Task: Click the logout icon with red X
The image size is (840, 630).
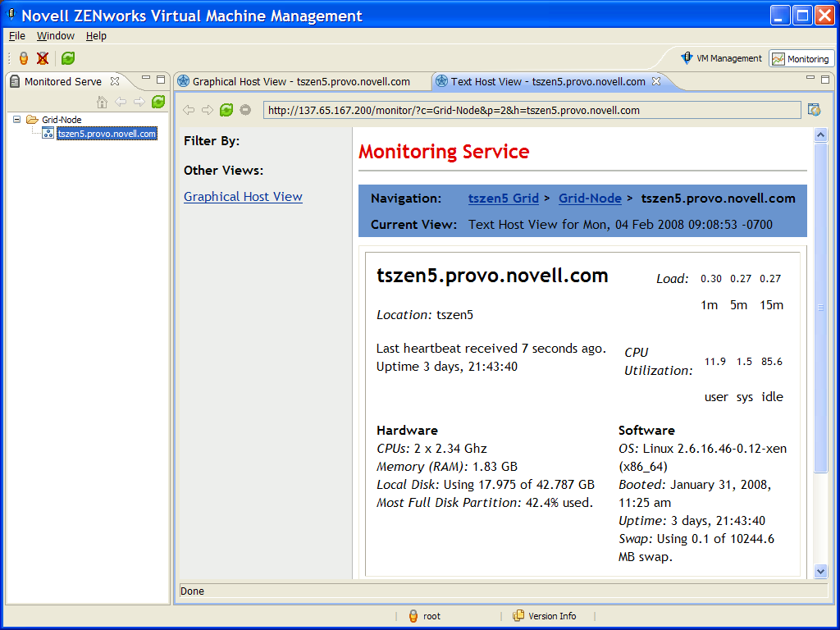Action: point(43,58)
